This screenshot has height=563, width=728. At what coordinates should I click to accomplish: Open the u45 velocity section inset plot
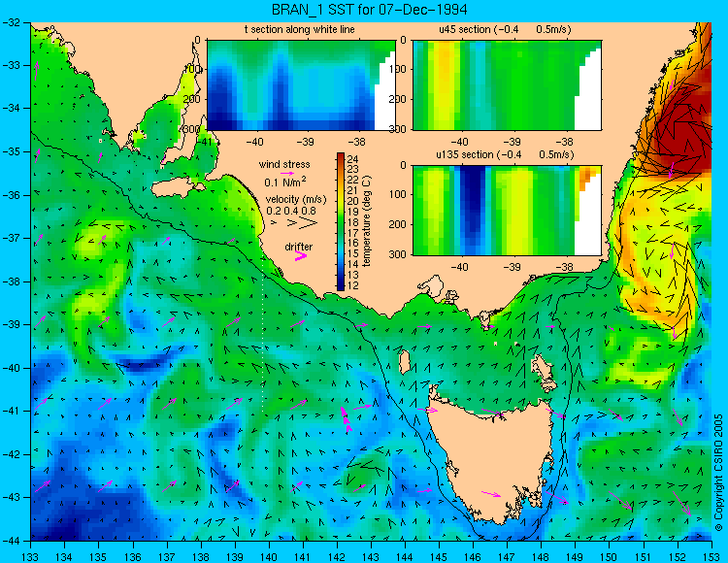tap(507, 85)
